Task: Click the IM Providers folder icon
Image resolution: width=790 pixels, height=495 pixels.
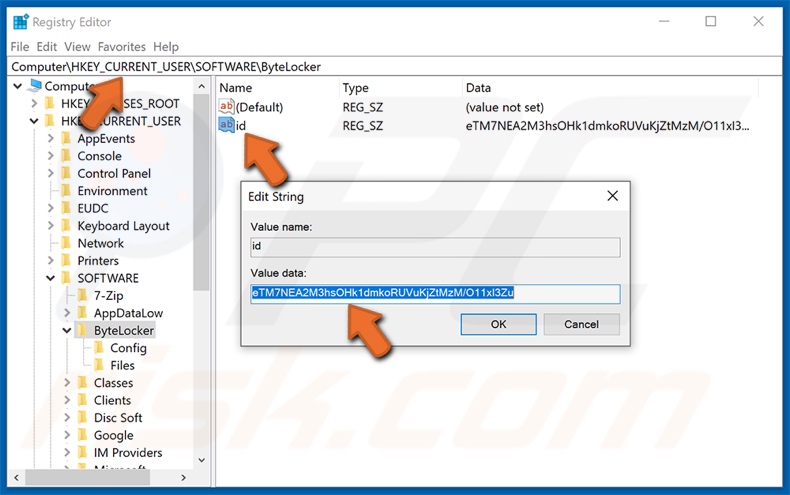Action: (83, 453)
